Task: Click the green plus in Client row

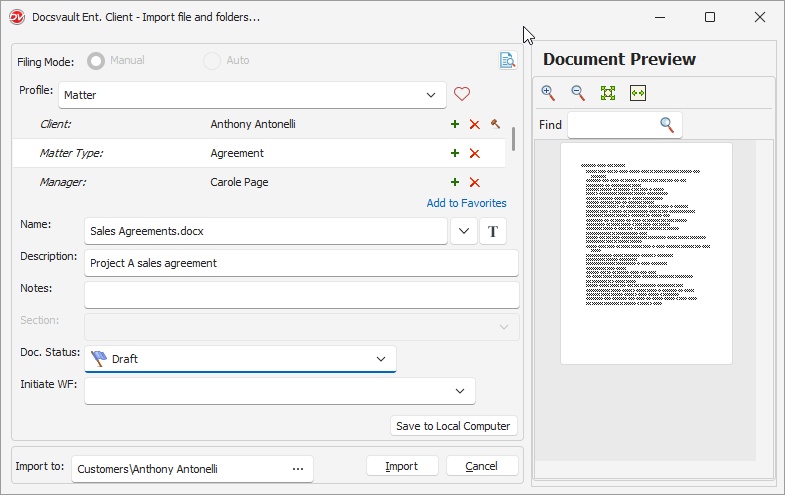Action: 455,124
